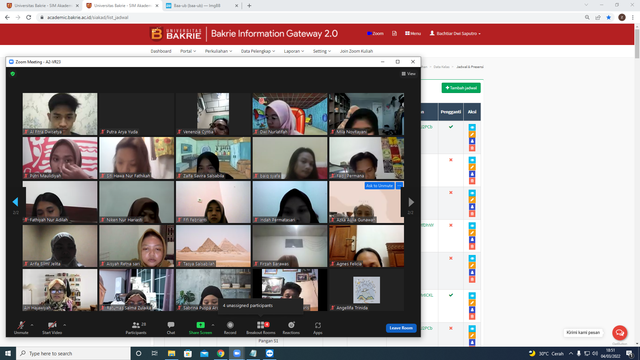The height and width of the screenshot is (360, 640).
Task: Click the Pengganti column header
Action: pyautogui.click(x=451, y=112)
